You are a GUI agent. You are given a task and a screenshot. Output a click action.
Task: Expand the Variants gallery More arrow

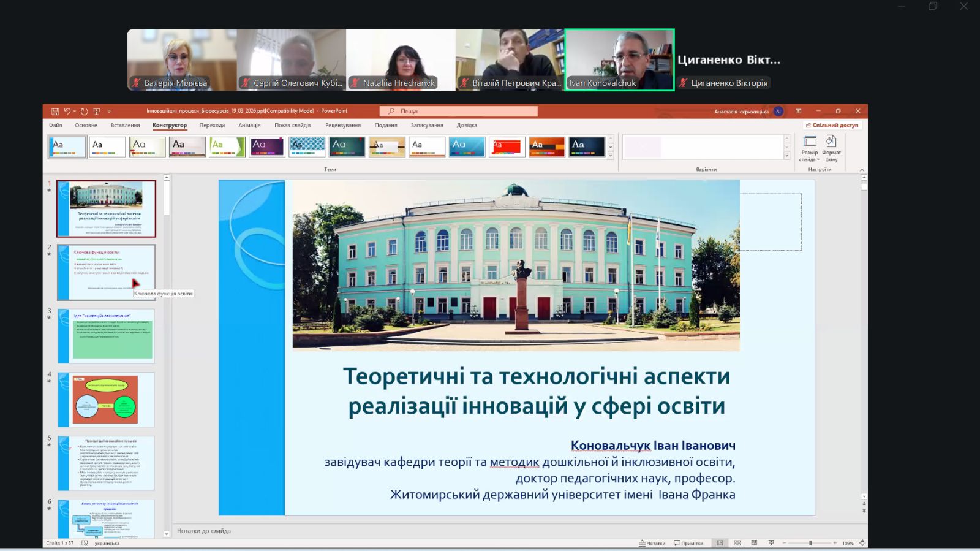point(787,156)
